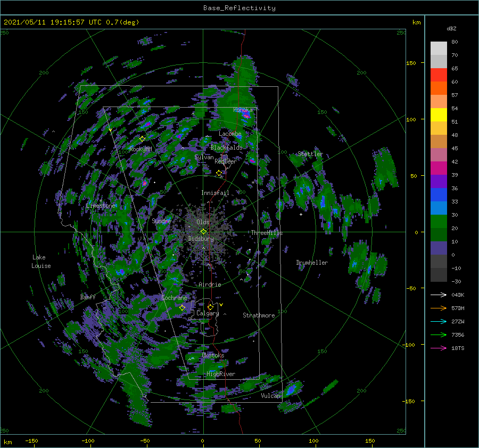Click the Banff label
479x448 pixels.
point(88,297)
